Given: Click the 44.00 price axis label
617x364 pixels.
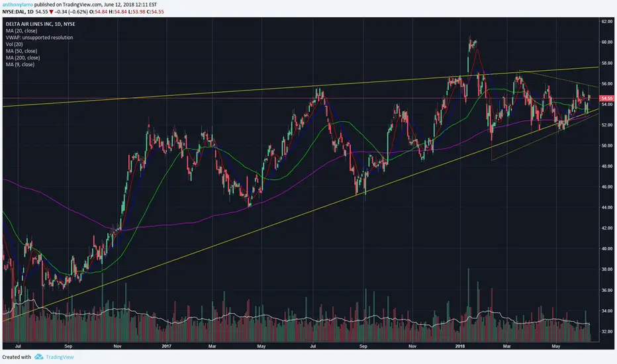Looking at the screenshot, I should point(607,207).
